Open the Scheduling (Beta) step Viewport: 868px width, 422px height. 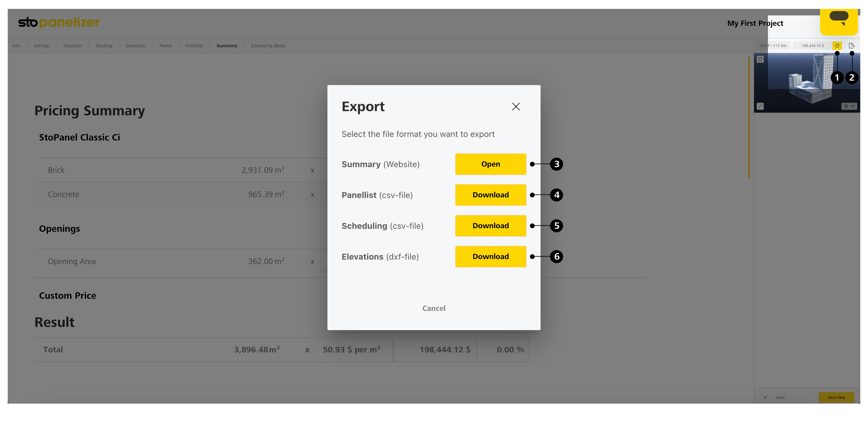coord(268,46)
